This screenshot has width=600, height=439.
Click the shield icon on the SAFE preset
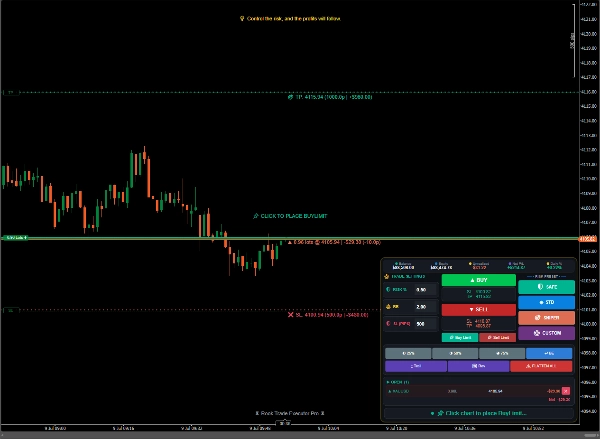pos(540,287)
